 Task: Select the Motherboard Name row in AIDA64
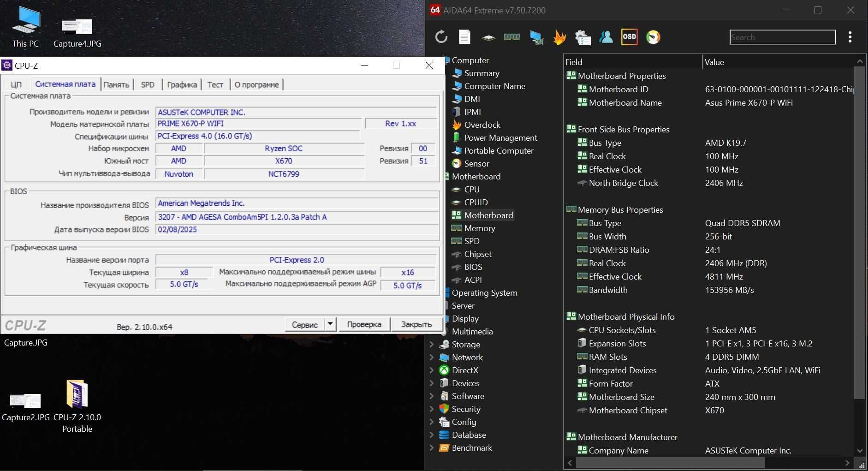708,103
